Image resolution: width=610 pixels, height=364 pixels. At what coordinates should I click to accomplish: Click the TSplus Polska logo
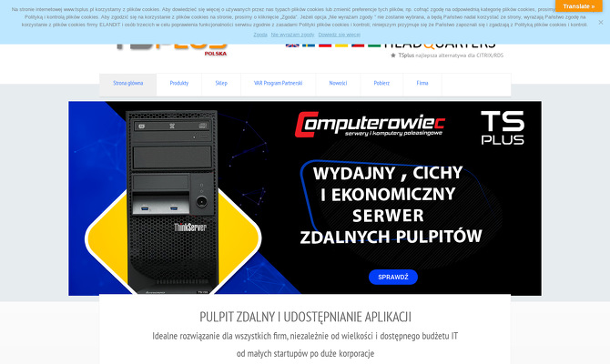click(x=172, y=50)
